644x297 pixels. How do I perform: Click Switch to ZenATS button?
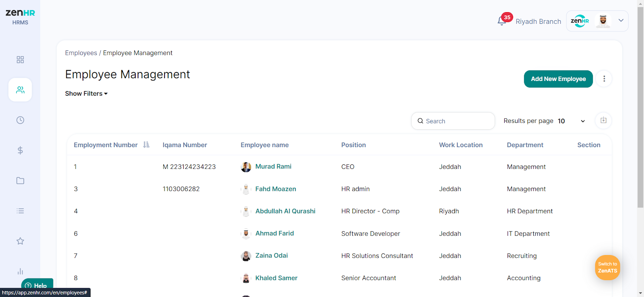click(x=607, y=268)
